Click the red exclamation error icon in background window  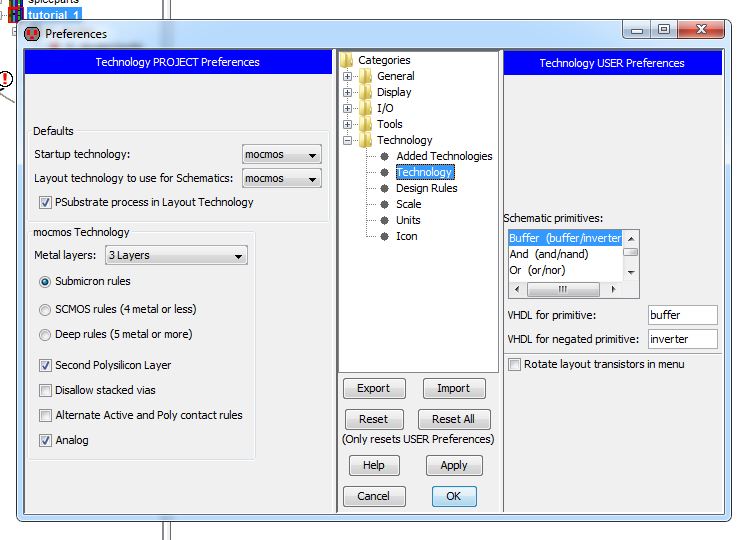(5, 79)
